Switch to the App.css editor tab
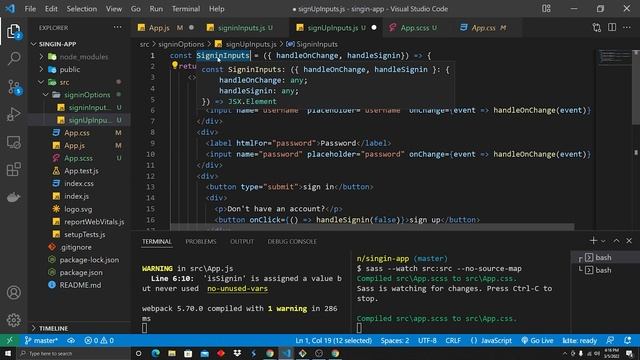This screenshot has height=360, width=640. point(483,27)
